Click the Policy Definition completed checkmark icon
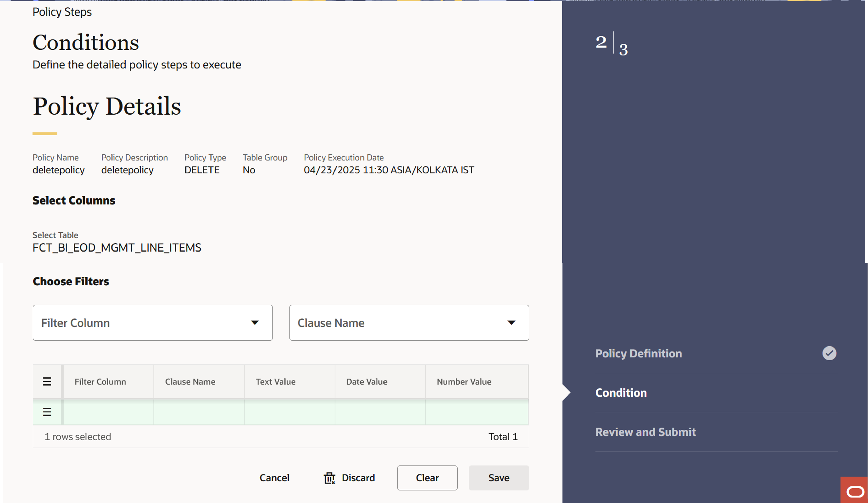This screenshot has width=868, height=503. point(829,353)
